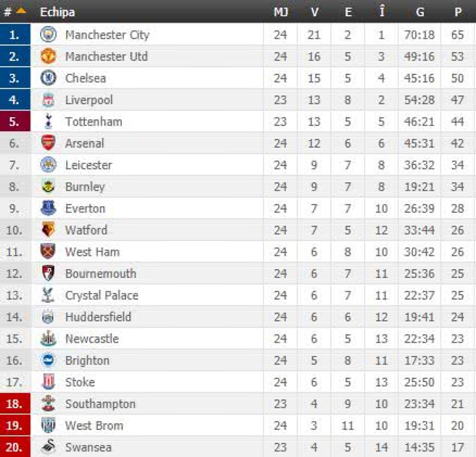The height and width of the screenshot is (457, 476).
Task: Click the Chelsea club crest
Action: 48,78
